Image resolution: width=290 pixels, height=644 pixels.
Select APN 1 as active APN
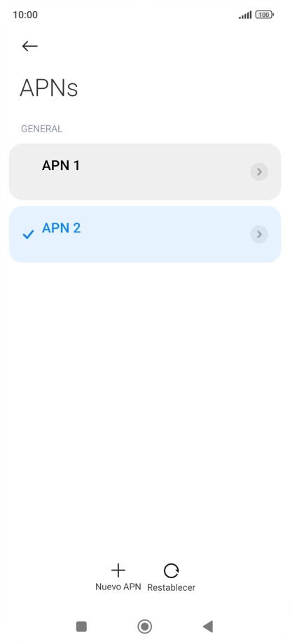(x=144, y=171)
